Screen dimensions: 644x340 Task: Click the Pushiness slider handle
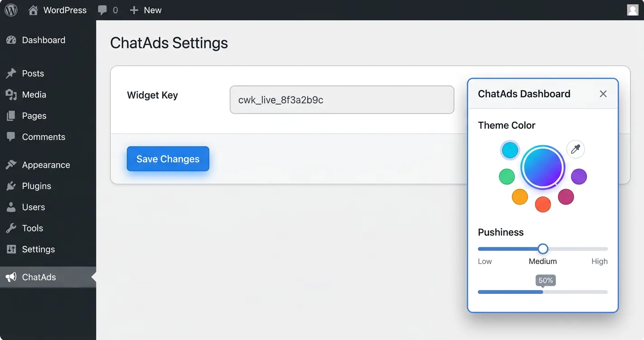543,249
